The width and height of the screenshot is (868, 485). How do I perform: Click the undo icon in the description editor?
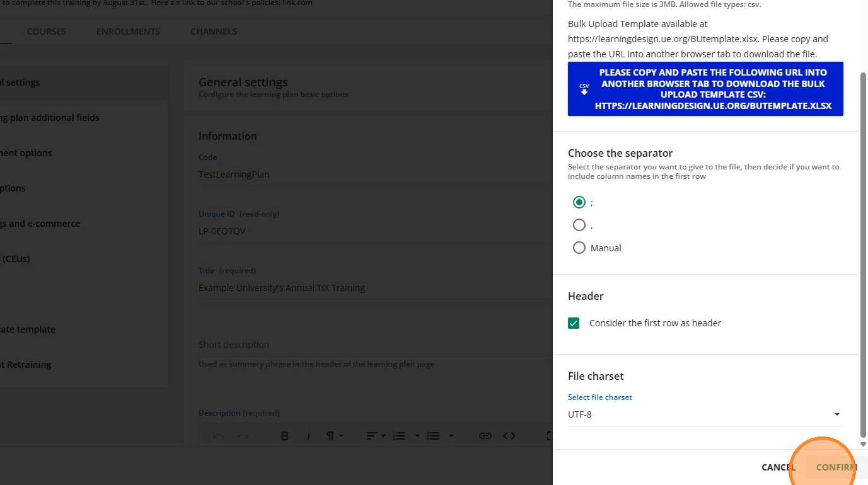coord(219,436)
